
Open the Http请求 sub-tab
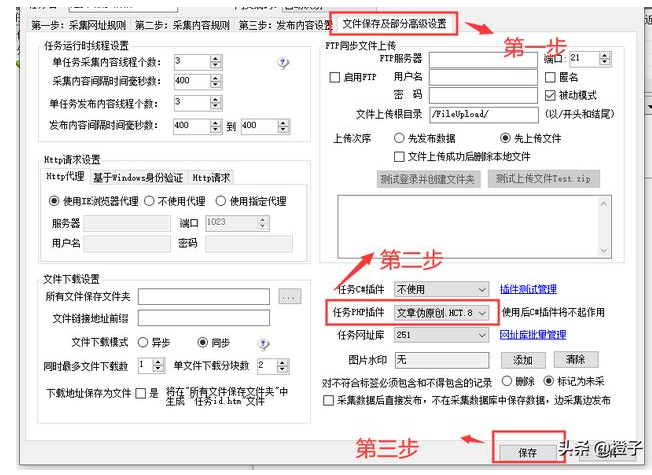(211, 178)
